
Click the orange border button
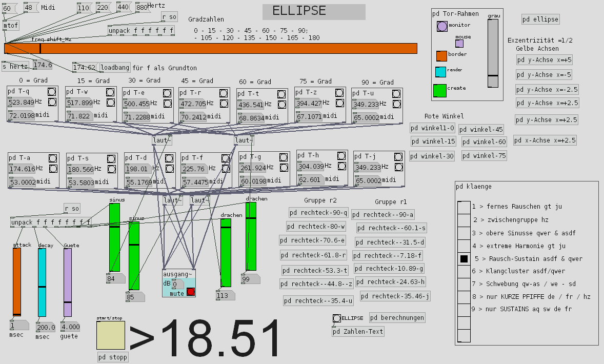(x=441, y=56)
